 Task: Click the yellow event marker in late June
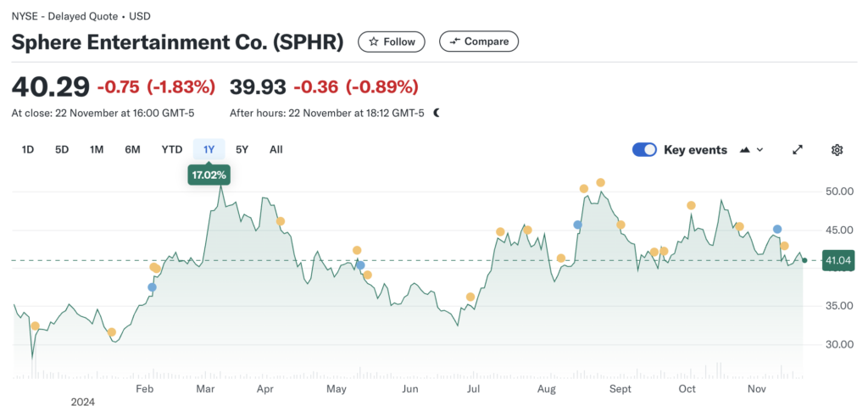tap(470, 297)
